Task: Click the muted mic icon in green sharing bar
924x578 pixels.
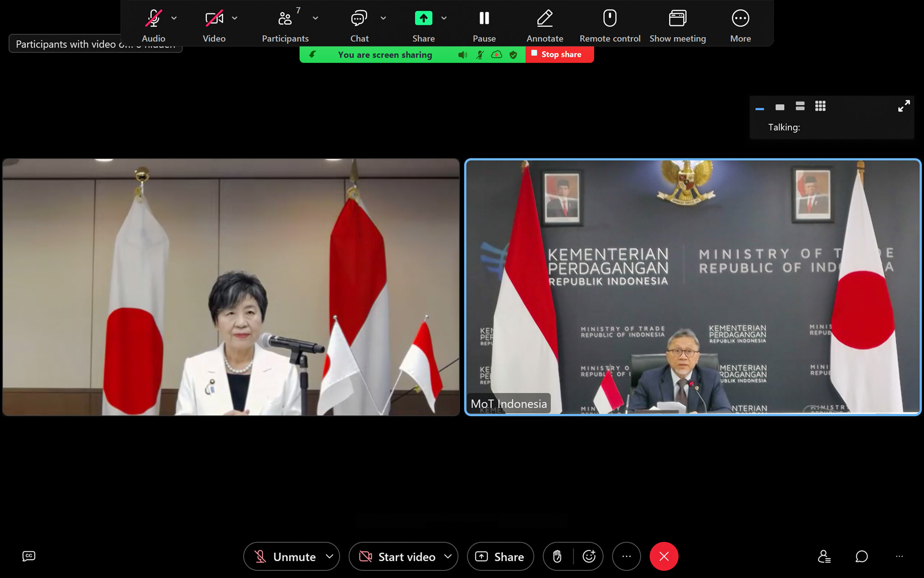Action: point(480,55)
